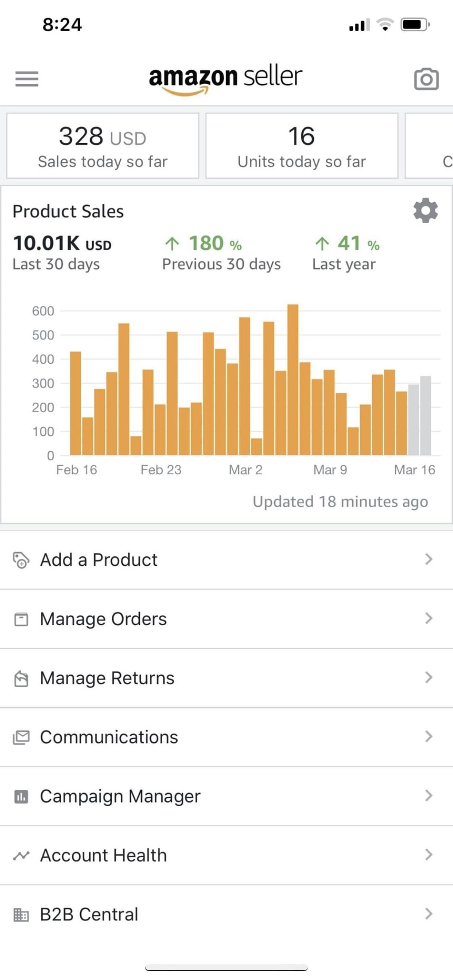The height and width of the screenshot is (980, 453).
Task: Tap the tallest orange bar in chart
Action: tap(293, 379)
